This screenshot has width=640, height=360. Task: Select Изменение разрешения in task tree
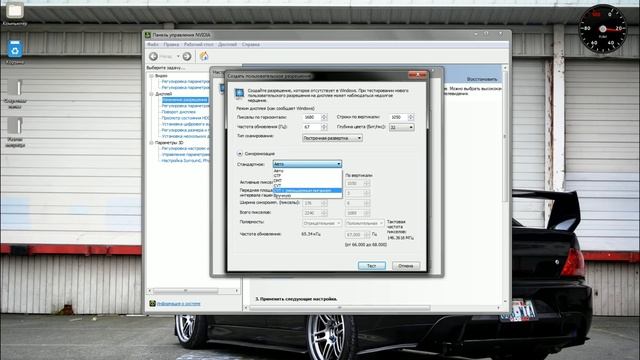(x=185, y=100)
